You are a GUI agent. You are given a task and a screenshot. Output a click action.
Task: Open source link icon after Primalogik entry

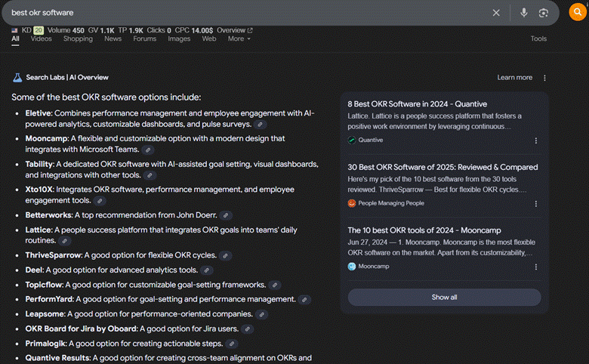tap(232, 344)
